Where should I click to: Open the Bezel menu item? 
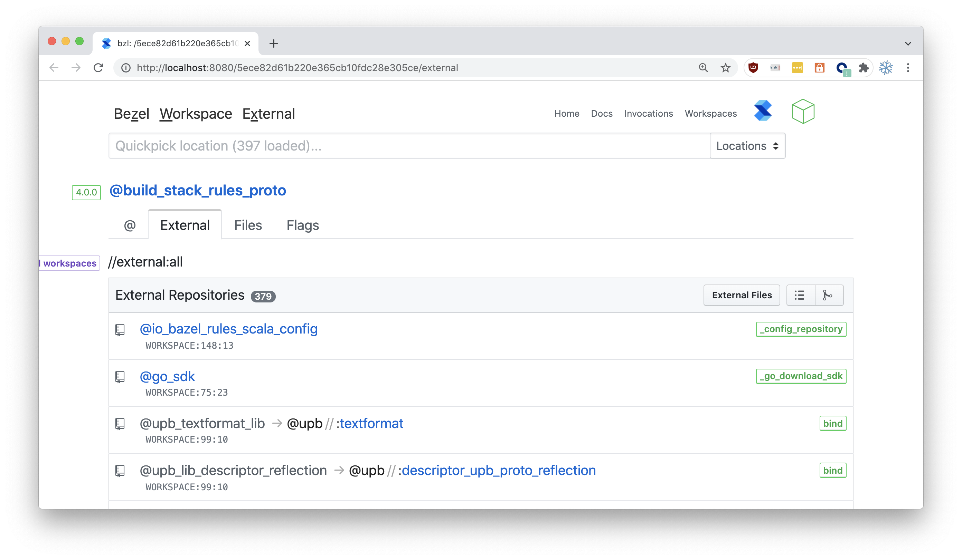pos(131,114)
